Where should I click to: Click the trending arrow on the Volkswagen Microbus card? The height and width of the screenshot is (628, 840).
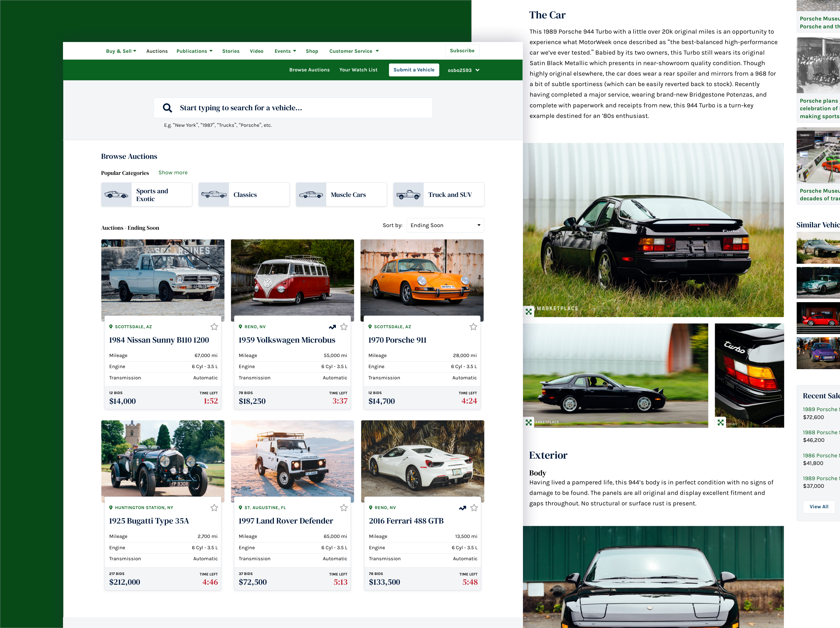332,327
